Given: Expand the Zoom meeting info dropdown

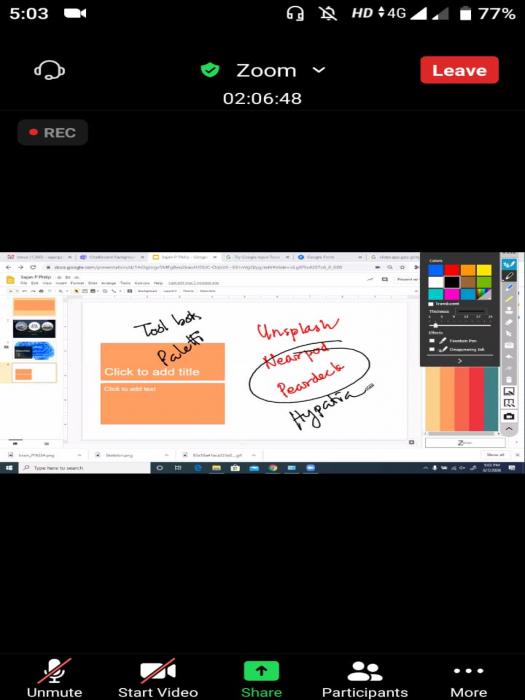Looking at the screenshot, I should pos(319,70).
